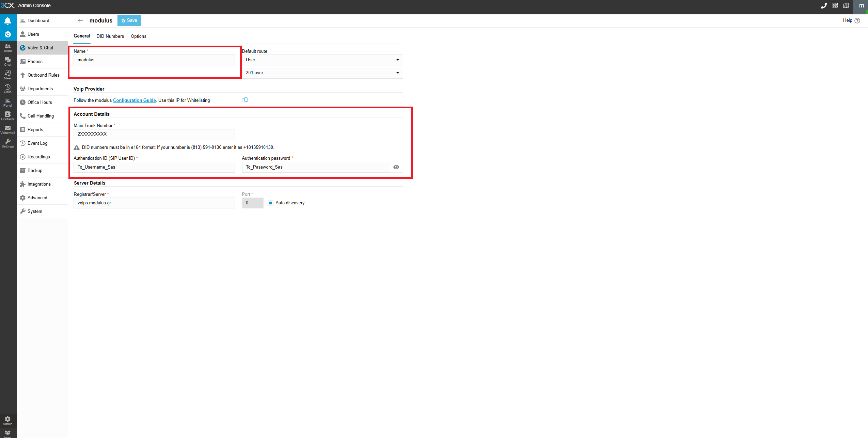Click the Registrar/Server input field
The height and width of the screenshot is (438, 868).
[x=154, y=203]
